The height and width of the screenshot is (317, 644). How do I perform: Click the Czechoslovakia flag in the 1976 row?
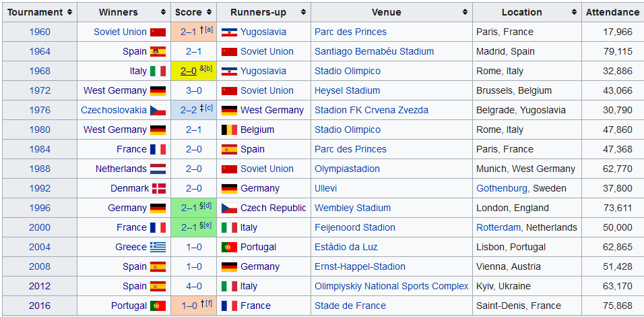(158, 110)
